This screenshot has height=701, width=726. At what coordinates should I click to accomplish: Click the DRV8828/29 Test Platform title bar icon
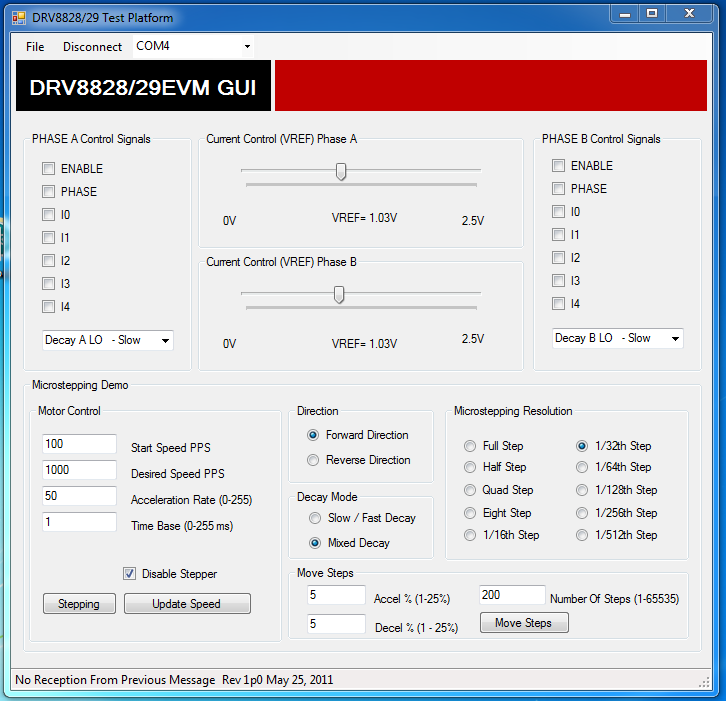click(19, 18)
